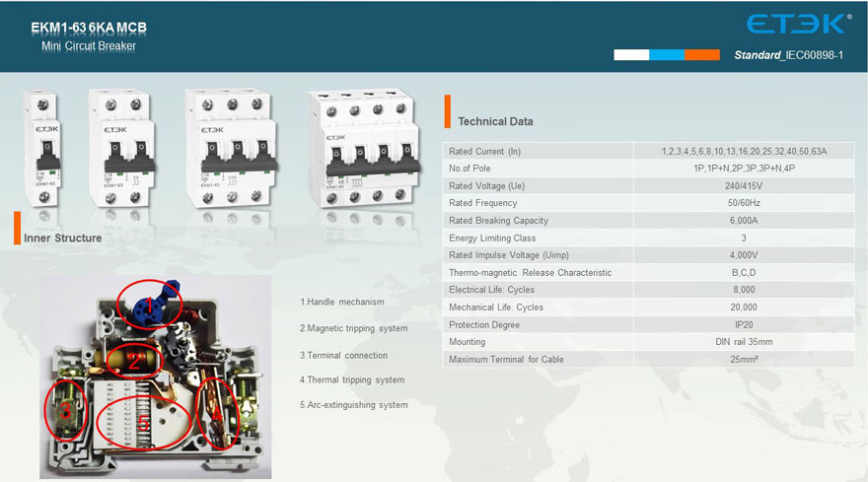Click the '2.Magnetic tripping system' legend entry

(354, 328)
